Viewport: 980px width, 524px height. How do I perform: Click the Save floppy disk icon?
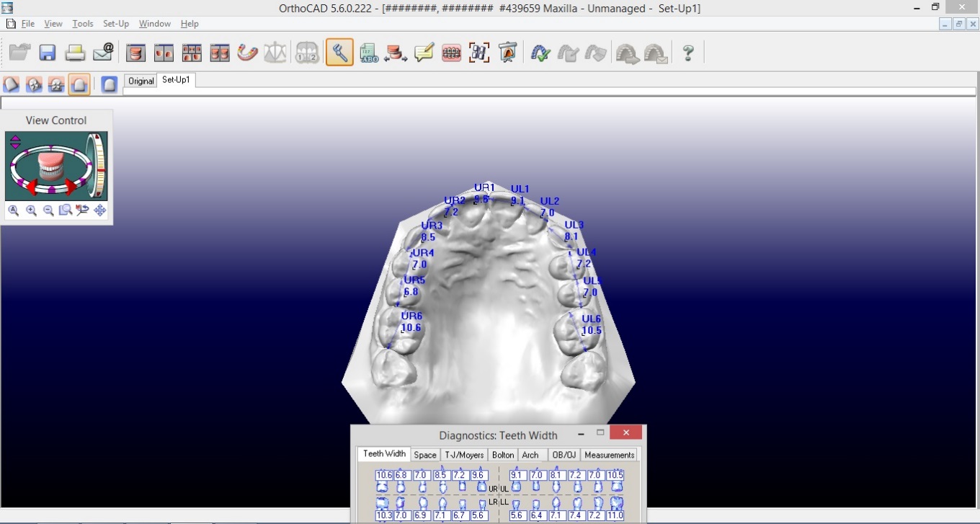click(48, 53)
